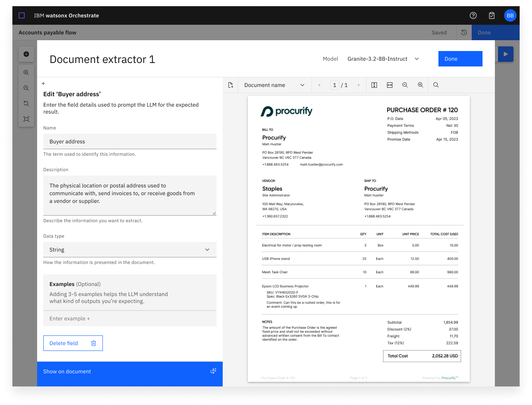
Task: Click the Payment Terms Net 30 value
Action: (452, 126)
